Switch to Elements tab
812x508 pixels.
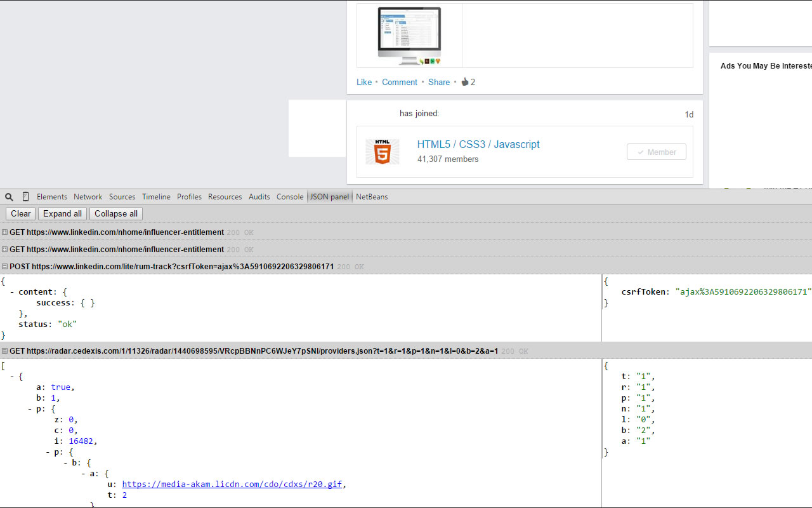coord(52,197)
